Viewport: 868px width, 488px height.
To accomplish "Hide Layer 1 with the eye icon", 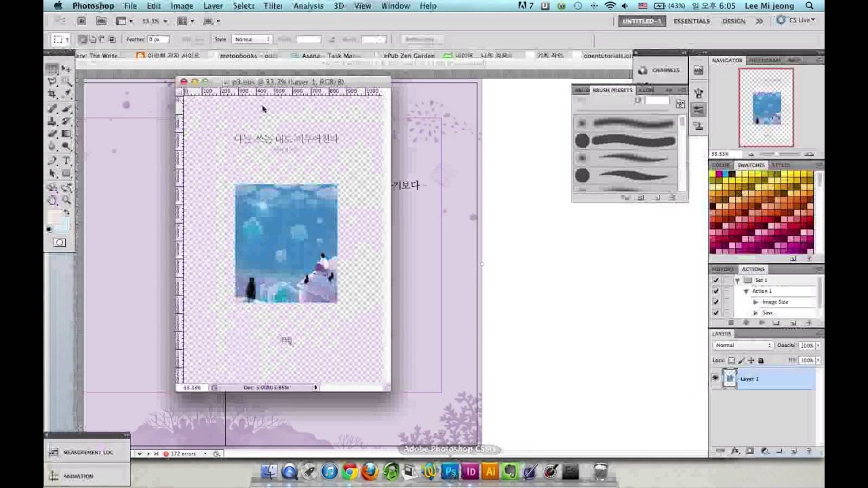I will [715, 379].
